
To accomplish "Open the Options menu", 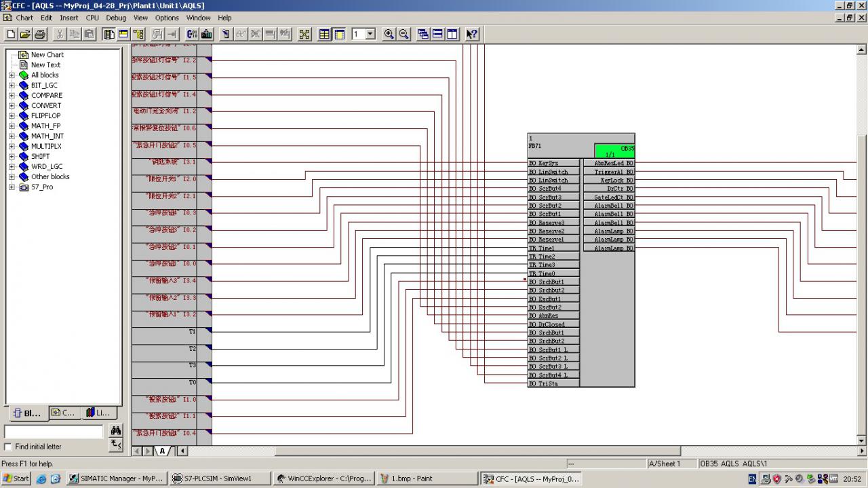I will (x=167, y=18).
